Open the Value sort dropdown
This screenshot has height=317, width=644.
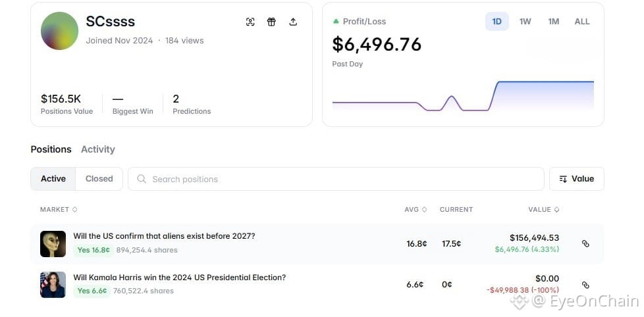[576, 179]
